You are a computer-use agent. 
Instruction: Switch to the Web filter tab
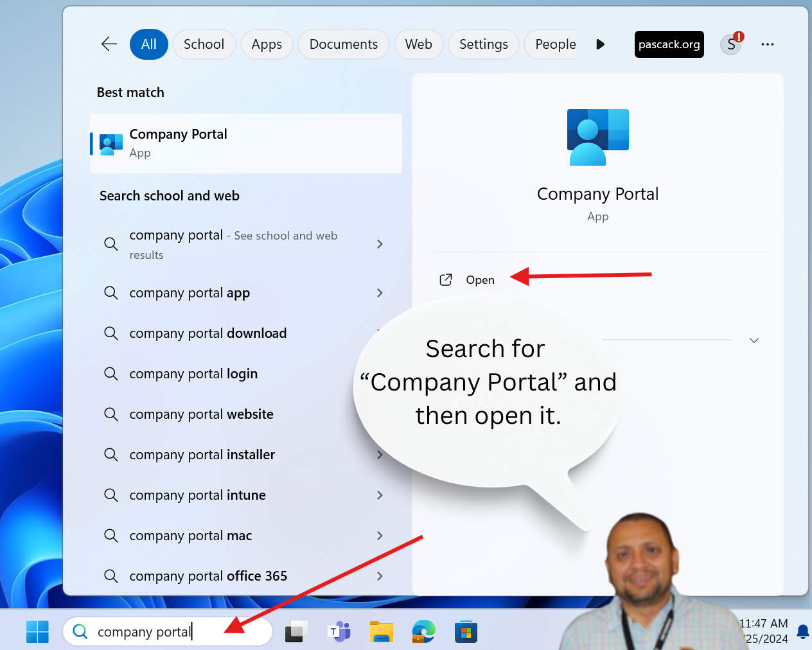pyautogui.click(x=418, y=44)
